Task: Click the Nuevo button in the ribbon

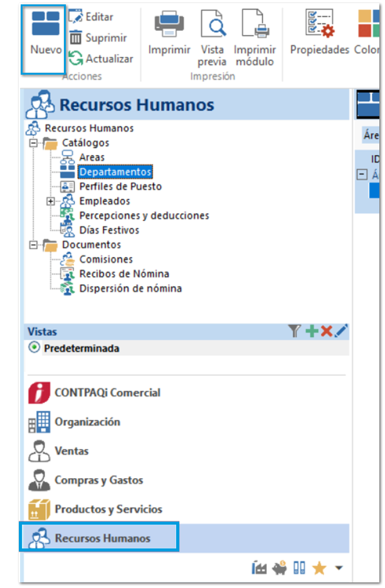Action: tap(46, 34)
